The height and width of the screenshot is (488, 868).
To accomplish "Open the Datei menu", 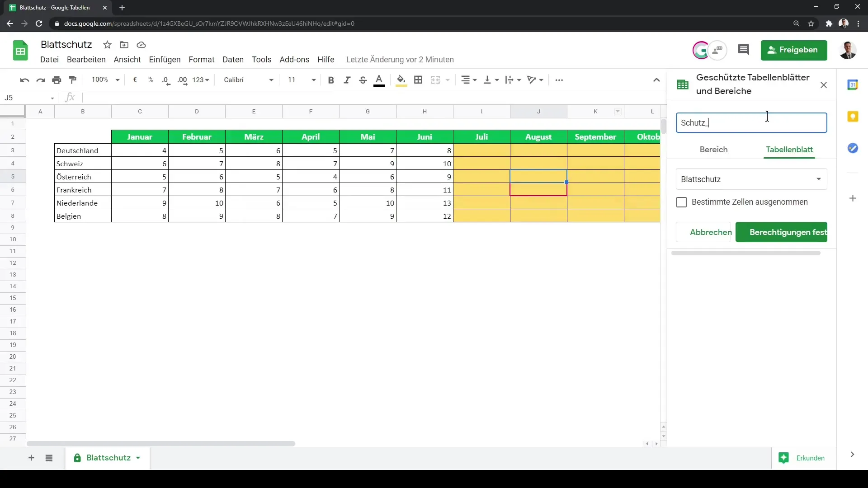I will [x=49, y=60].
